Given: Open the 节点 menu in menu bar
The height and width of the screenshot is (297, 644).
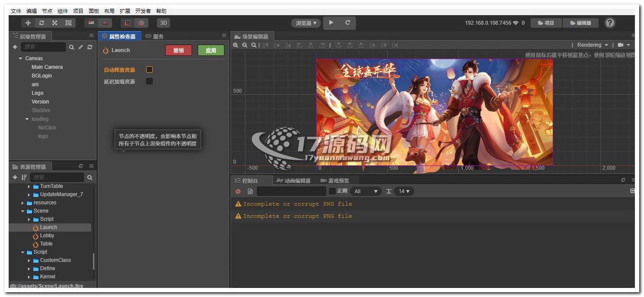Looking at the screenshot, I should tap(47, 11).
